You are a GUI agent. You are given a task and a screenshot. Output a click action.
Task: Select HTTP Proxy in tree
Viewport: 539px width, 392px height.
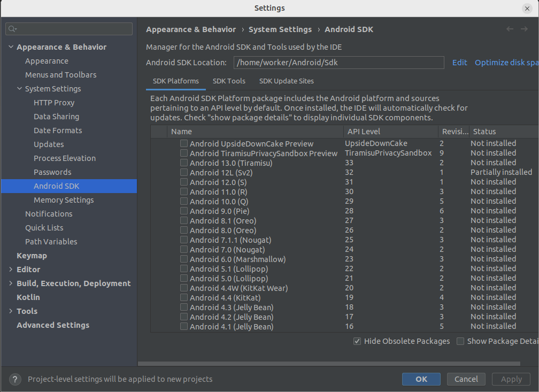coord(54,103)
